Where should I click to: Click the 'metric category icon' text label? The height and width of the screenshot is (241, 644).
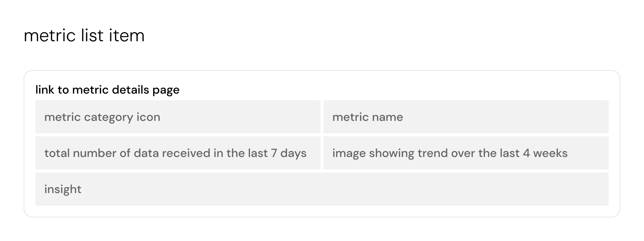click(x=102, y=117)
